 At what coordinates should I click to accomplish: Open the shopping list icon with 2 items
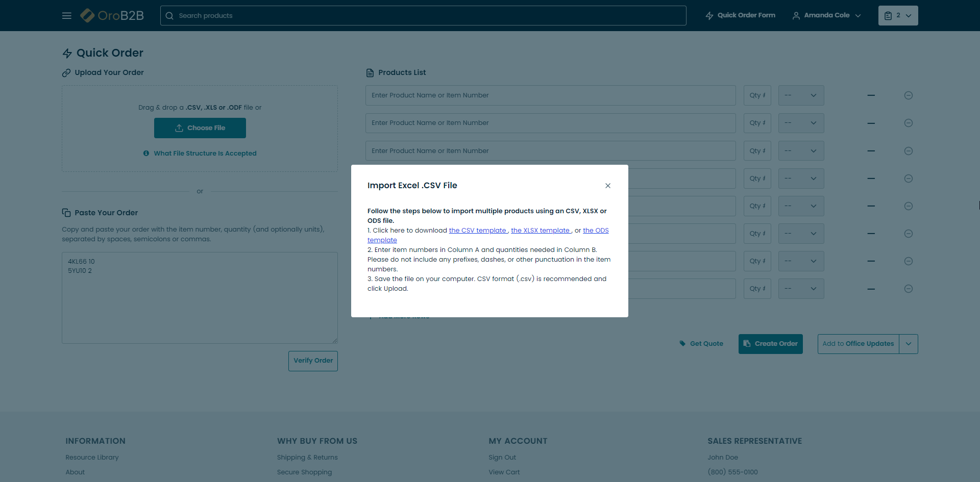pyautogui.click(x=897, y=16)
